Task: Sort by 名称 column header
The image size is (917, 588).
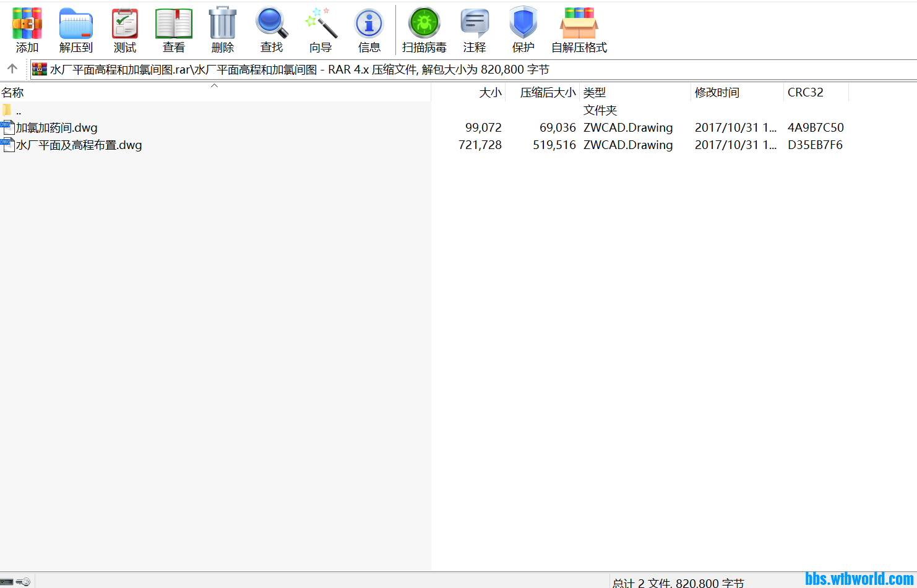Action: pos(12,93)
